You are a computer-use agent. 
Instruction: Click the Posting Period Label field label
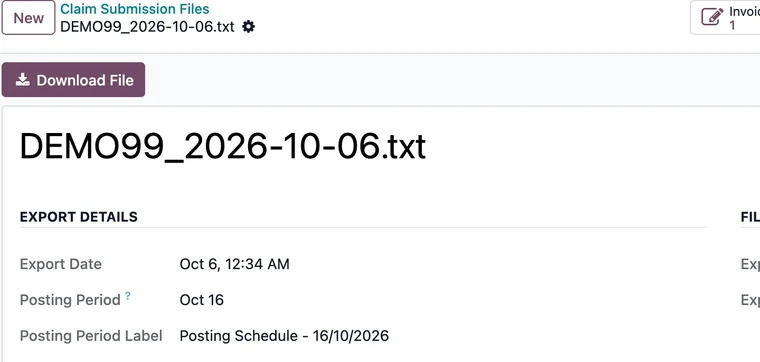tap(91, 336)
